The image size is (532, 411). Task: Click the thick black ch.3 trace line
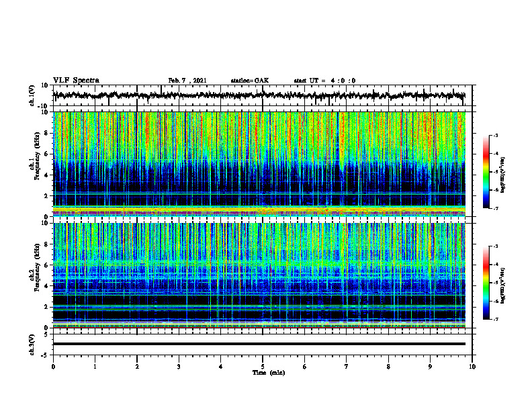(x=259, y=344)
